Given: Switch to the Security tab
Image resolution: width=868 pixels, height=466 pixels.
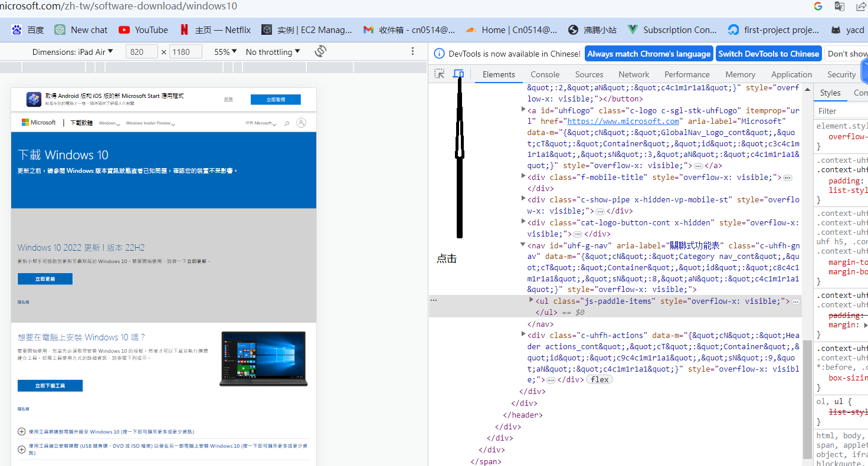Looking at the screenshot, I should click(841, 74).
